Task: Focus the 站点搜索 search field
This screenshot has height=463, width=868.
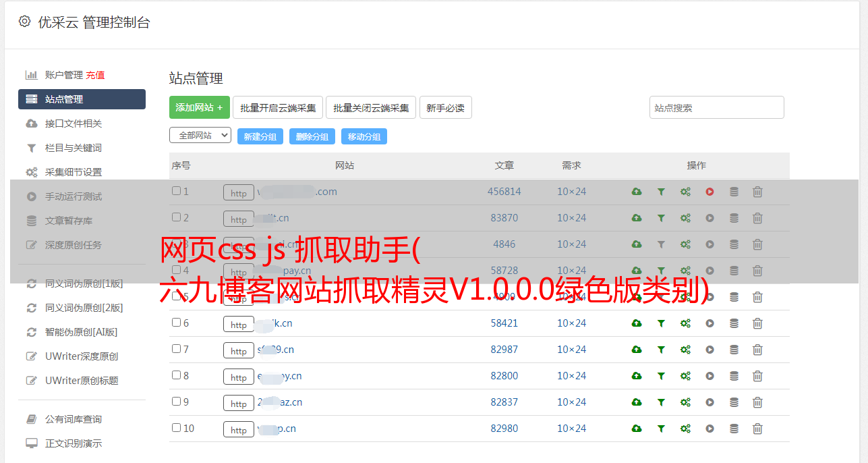Action: pyautogui.click(x=717, y=107)
